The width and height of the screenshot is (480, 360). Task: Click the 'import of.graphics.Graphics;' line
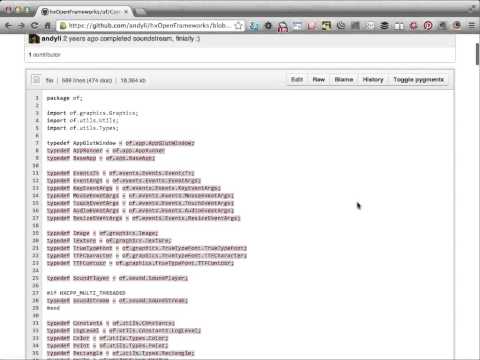92,113
